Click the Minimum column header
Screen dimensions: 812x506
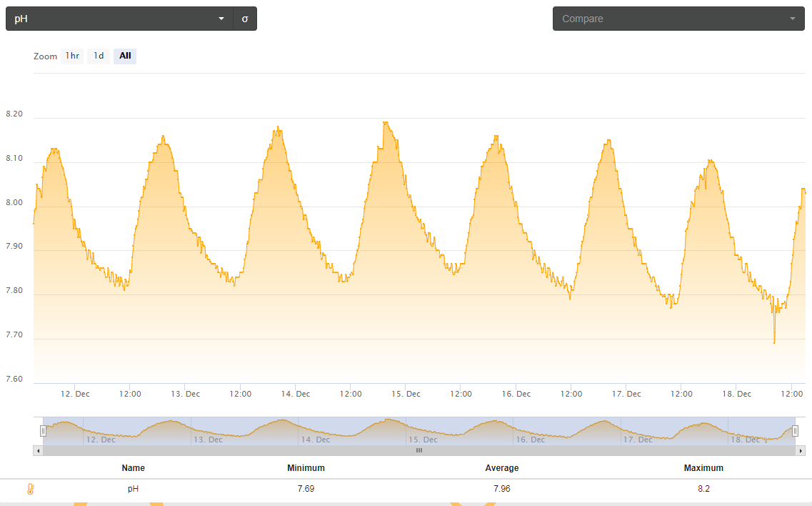[x=306, y=467]
